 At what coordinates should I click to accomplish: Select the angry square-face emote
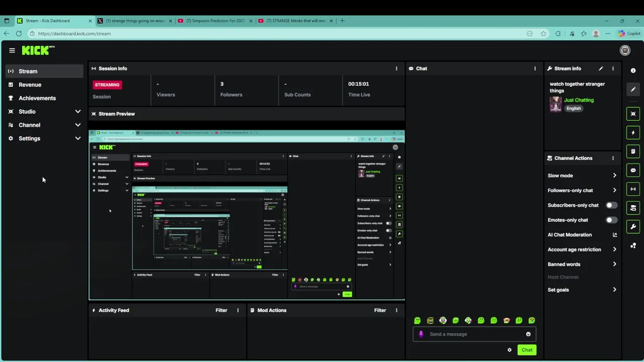coord(430,320)
